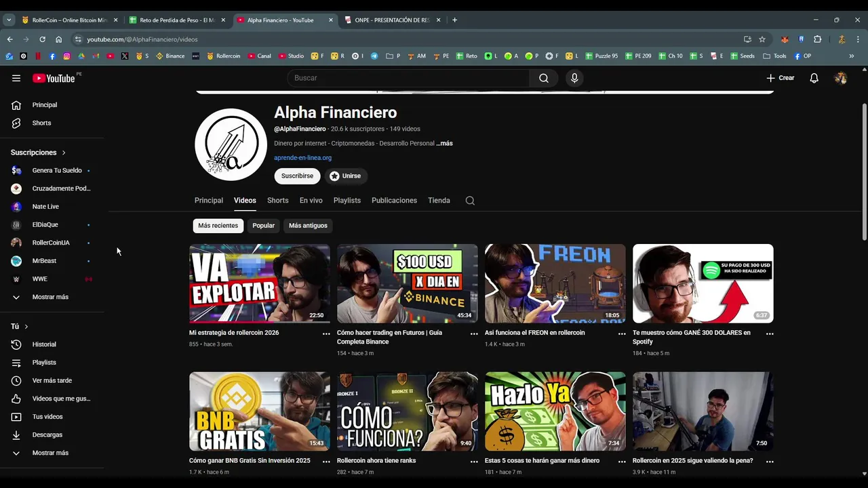Click Suscribirse button

(x=297, y=176)
